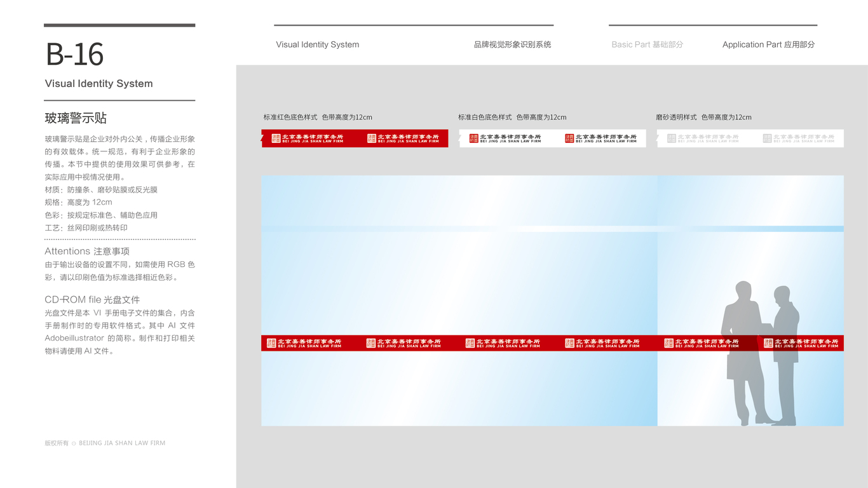This screenshot has width=868, height=488.
Task: Click the B-16 page number heading
Action: tap(74, 55)
